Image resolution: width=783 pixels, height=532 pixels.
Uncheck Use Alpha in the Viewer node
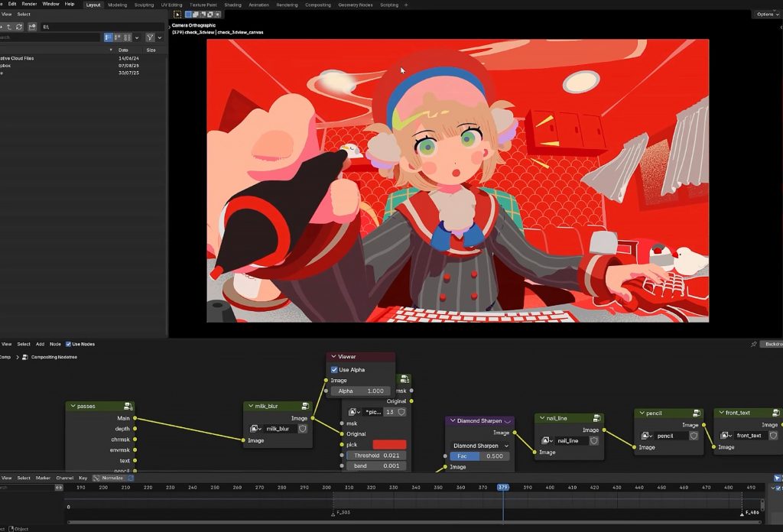(x=334, y=369)
